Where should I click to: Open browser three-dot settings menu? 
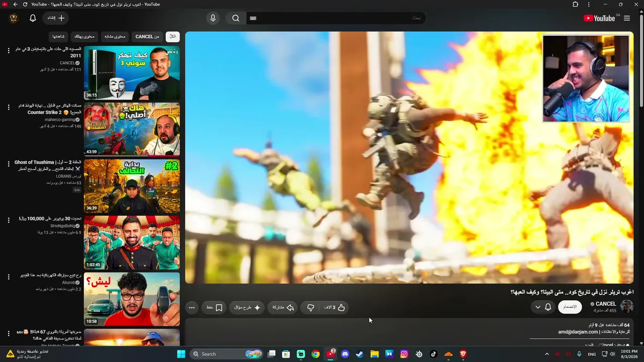coord(589,5)
